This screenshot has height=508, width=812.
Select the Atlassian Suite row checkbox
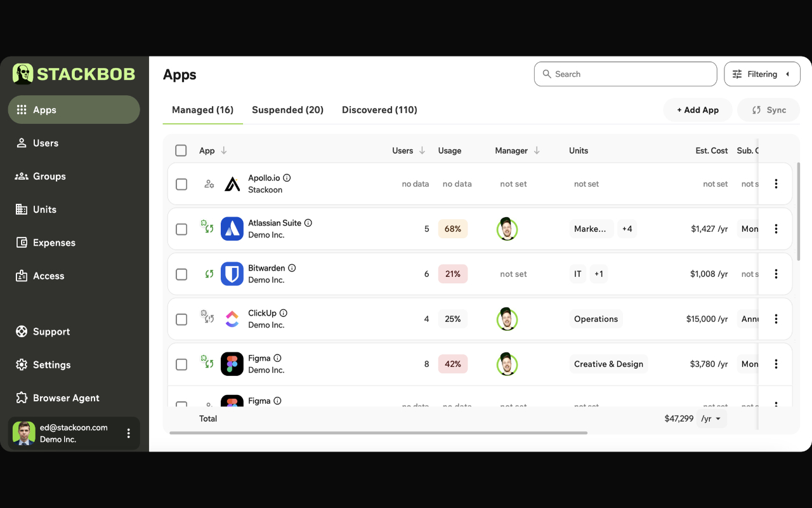[181, 229]
